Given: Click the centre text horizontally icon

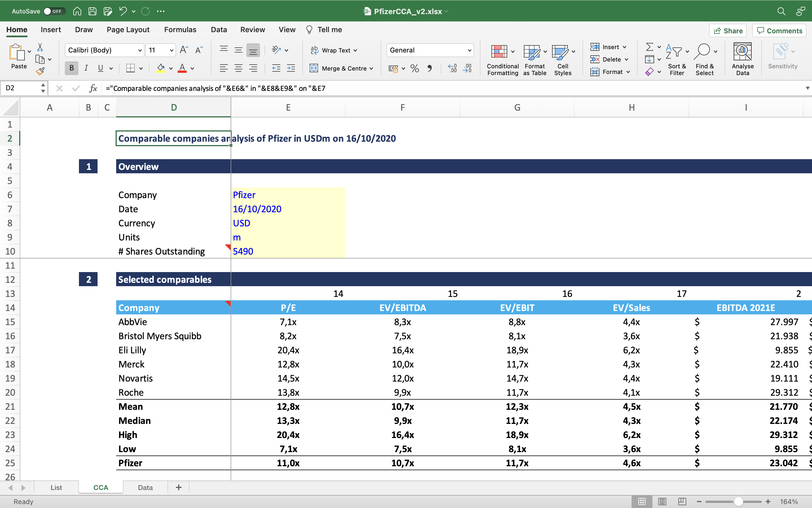Looking at the screenshot, I should [238, 69].
